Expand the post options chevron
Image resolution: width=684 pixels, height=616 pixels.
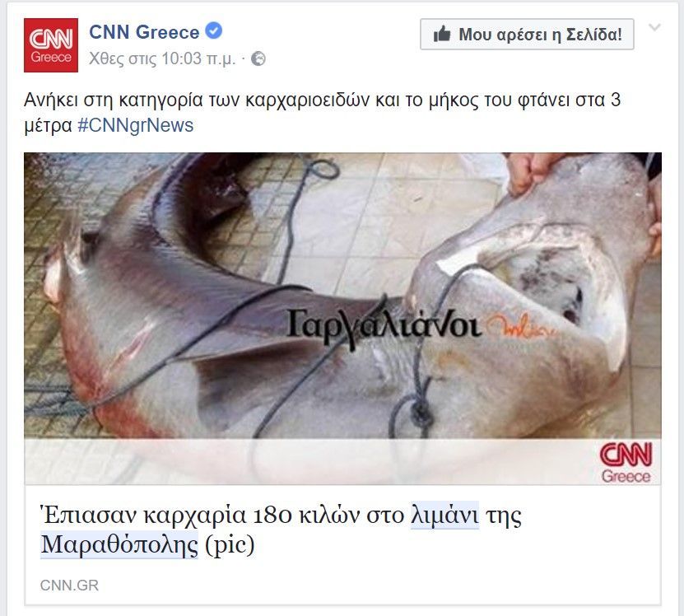click(x=654, y=27)
